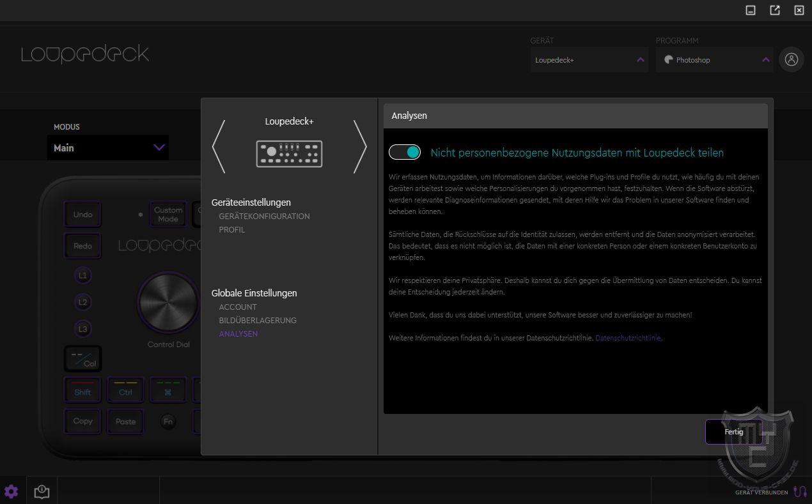This screenshot has width=812, height=504.
Task: Click the 'Nicht personenbezogene Nutzungsdaten' toggle label
Action: click(577, 153)
